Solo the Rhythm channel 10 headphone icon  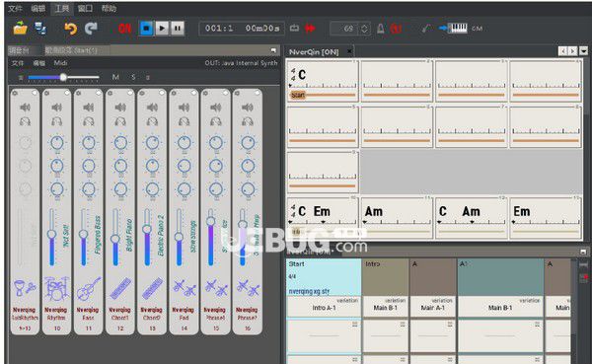(x=56, y=121)
